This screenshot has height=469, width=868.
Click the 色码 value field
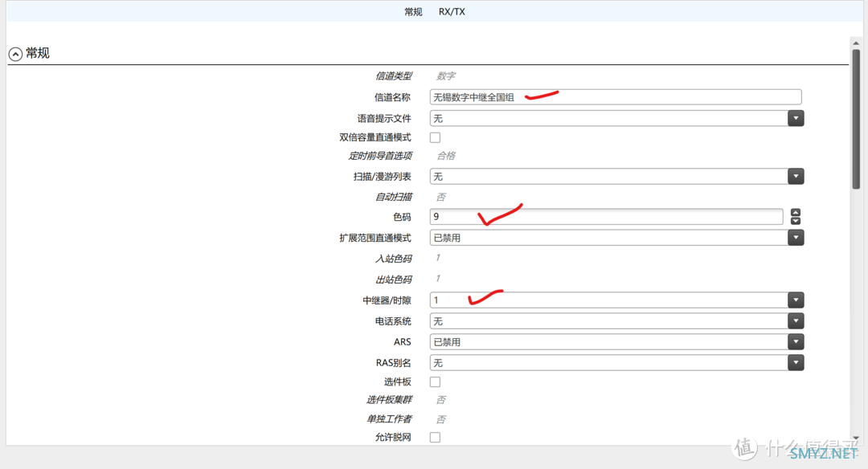coord(606,217)
